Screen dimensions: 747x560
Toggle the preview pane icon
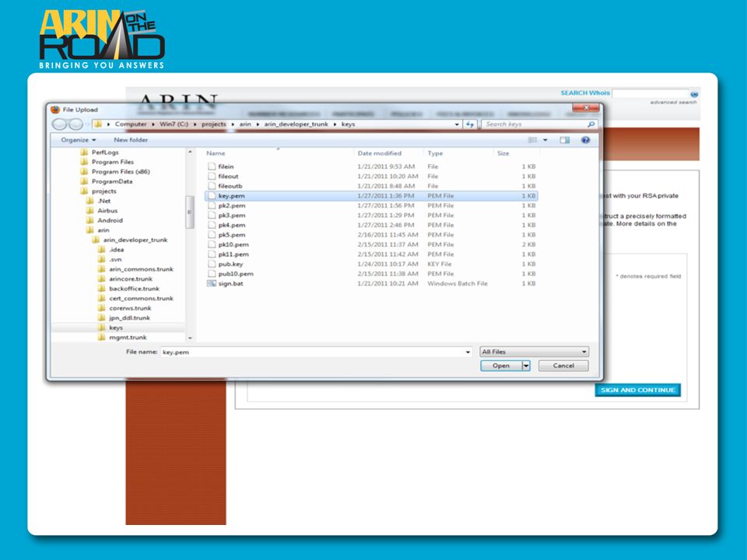[x=565, y=140]
